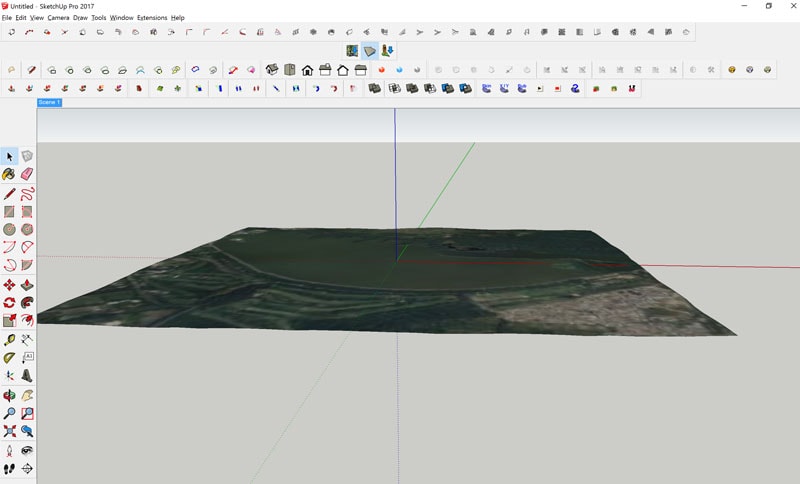800x484 pixels.
Task: Activate the Scale tool
Action: pyautogui.click(x=9, y=320)
